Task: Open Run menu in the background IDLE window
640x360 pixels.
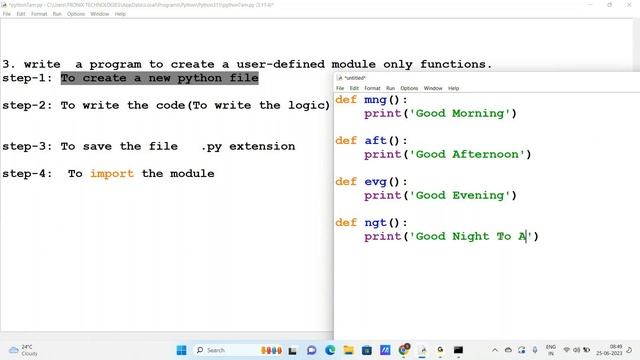Action: pyautogui.click(x=57, y=14)
